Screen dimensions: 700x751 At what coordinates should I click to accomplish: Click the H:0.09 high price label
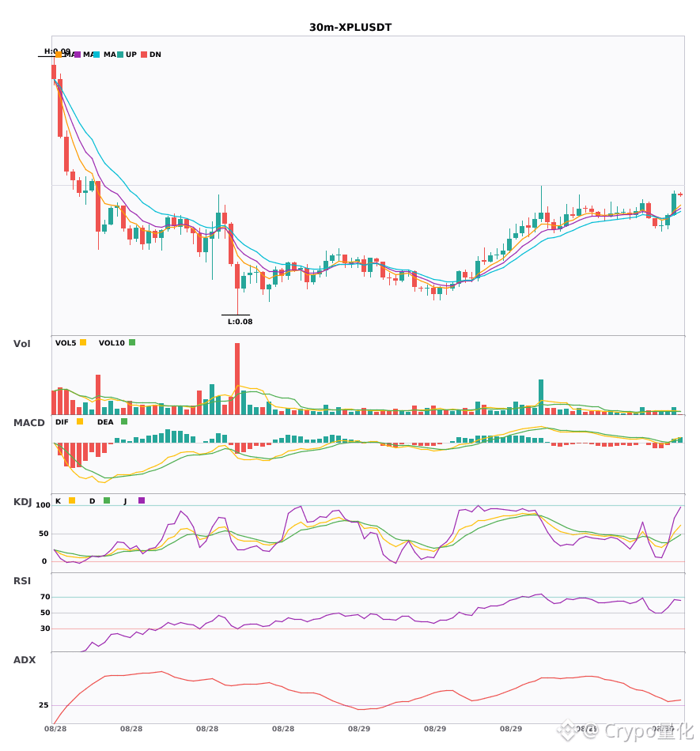58,51
